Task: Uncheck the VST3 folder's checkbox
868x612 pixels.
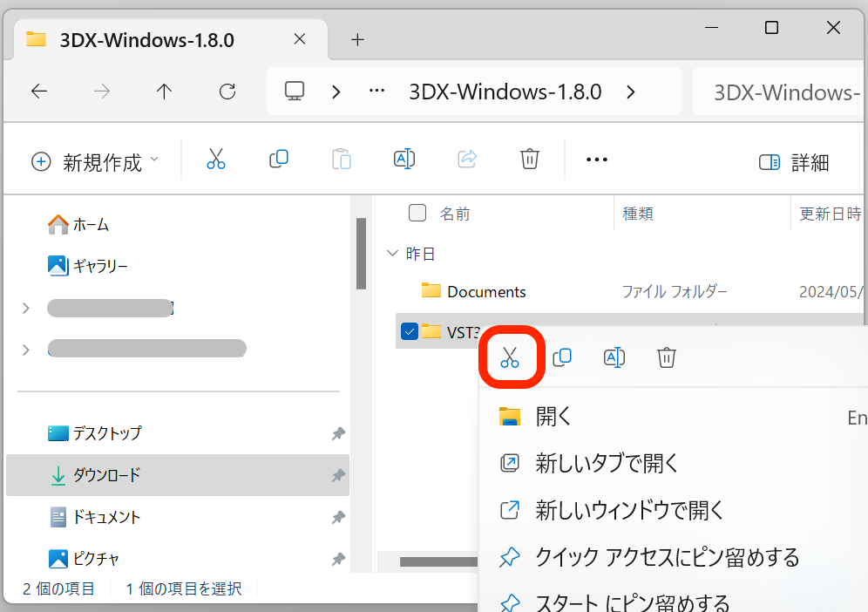Action: 409,331
